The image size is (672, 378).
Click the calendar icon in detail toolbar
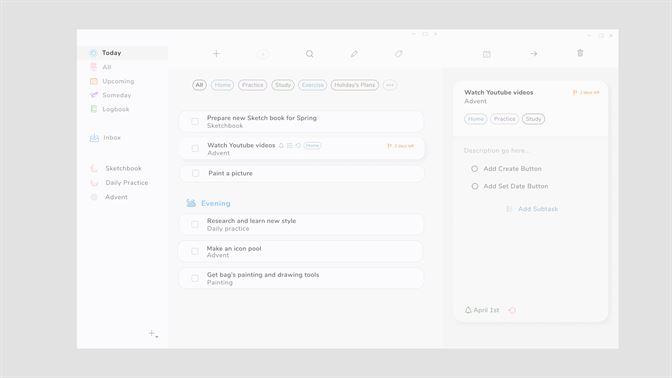(x=486, y=54)
